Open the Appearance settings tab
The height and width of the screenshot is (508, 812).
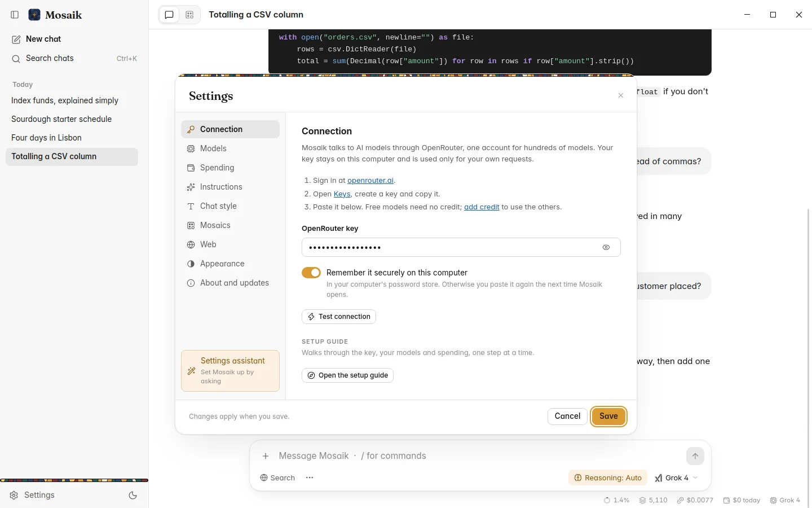point(230,264)
